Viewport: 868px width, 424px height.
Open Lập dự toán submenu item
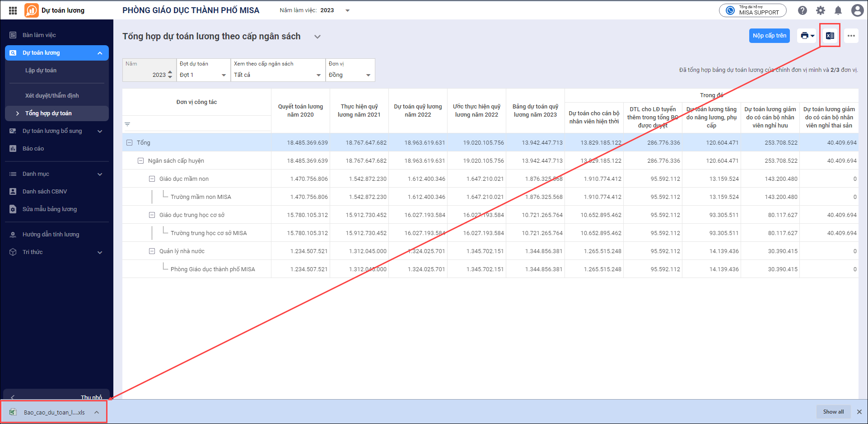pyautogui.click(x=57, y=71)
